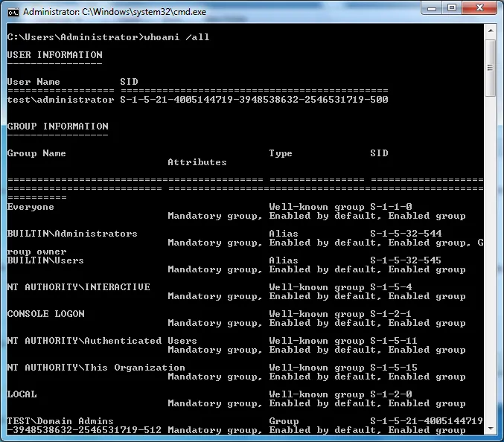Open the cmd.exe system menu icon

click(x=13, y=12)
